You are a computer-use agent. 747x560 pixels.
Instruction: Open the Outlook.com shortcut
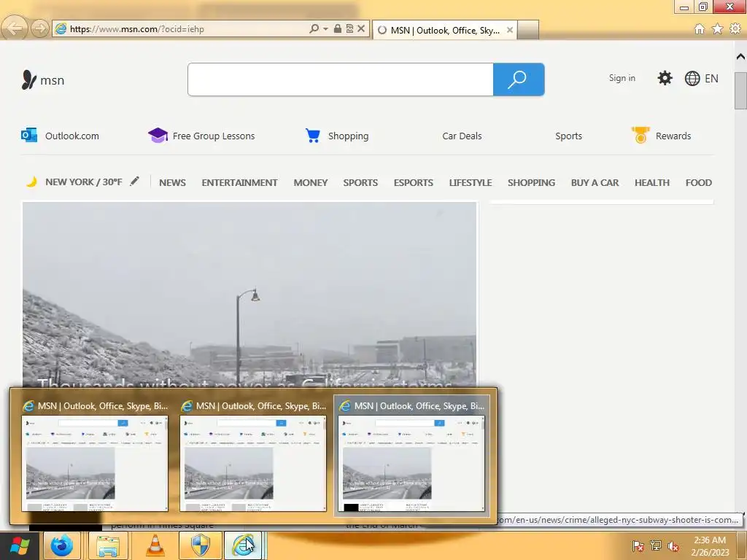60,136
